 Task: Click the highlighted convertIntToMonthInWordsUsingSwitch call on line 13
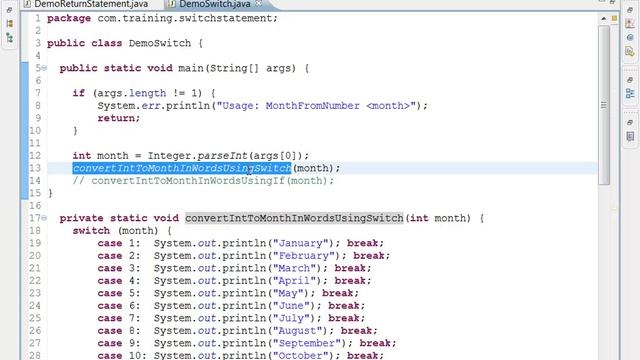tap(182, 168)
